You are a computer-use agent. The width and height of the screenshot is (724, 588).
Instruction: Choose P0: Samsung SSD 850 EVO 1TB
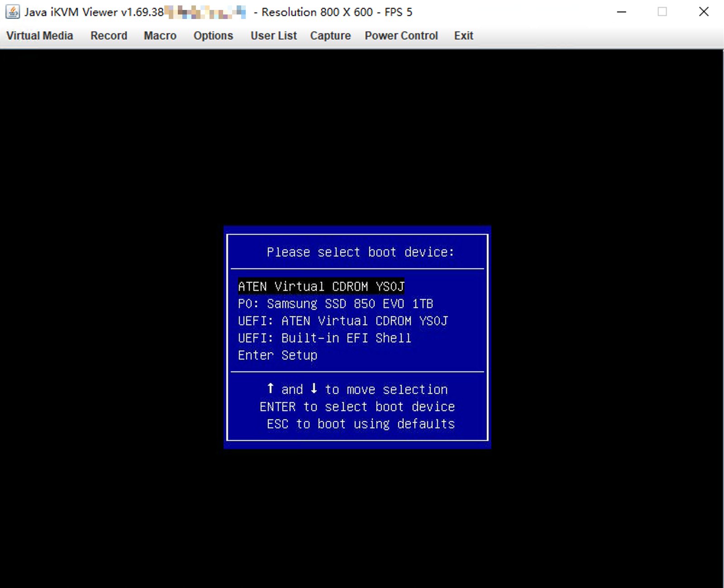(x=335, y=303)
